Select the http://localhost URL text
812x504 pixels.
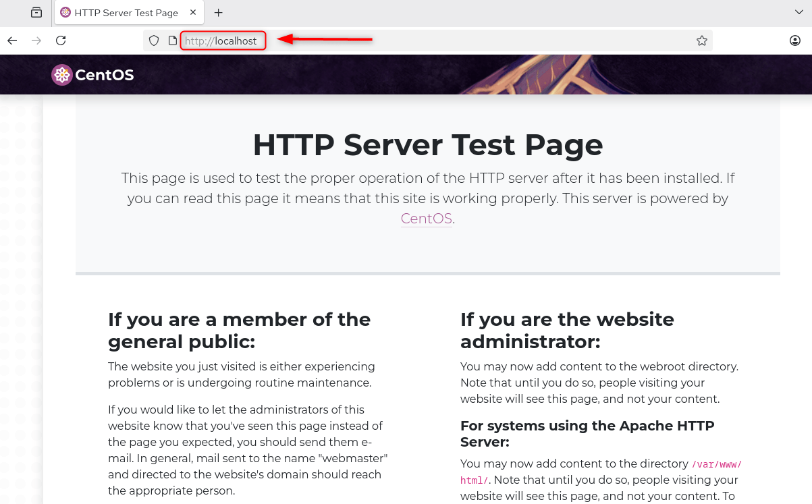click(223, 40)
